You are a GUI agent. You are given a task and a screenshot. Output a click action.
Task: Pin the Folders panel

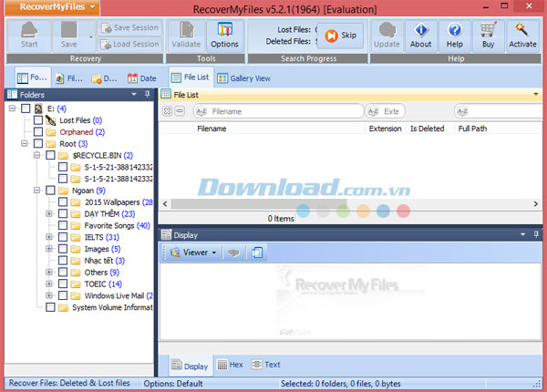pyautogui.click(x=147, y=94)
